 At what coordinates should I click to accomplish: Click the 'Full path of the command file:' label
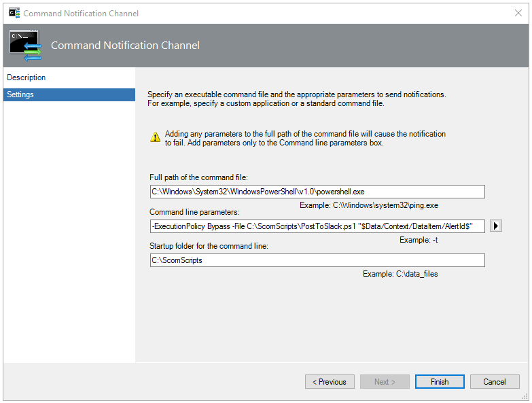click(198, 177)
